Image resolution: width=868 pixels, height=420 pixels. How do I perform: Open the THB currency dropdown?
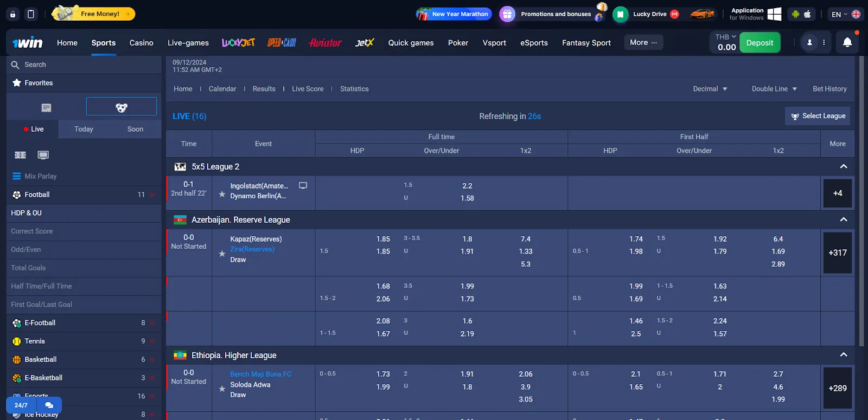[725, 37]
